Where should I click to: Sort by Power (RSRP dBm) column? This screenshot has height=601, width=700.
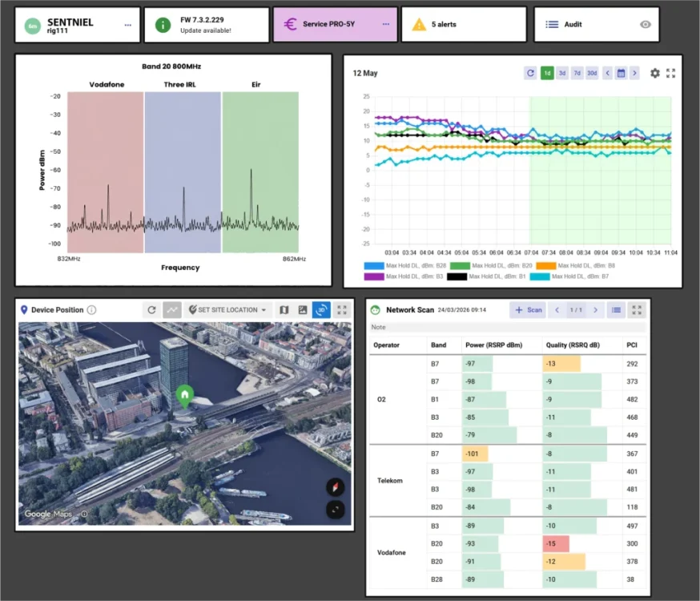(493, 345)
